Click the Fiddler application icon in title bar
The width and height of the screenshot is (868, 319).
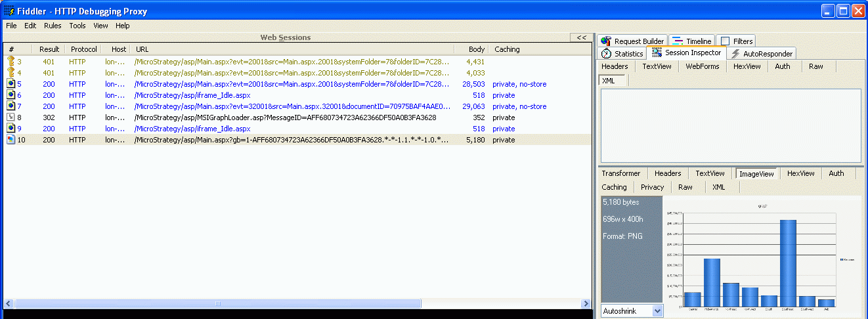(9, 11)
